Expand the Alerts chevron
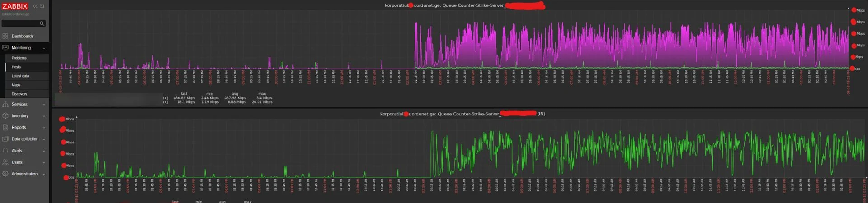 [x=44, y=151]
